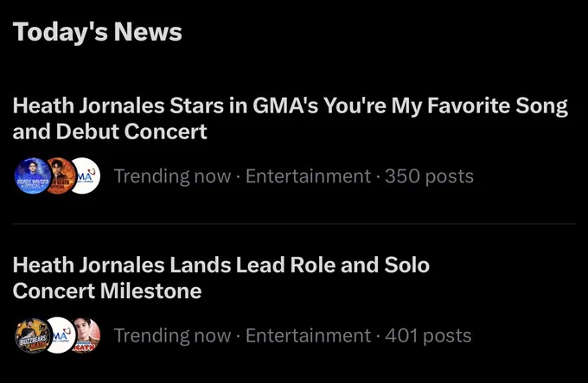Select Entertainment label beside 350 posts
Screen dimensions: 588x383
pos(308,176)
